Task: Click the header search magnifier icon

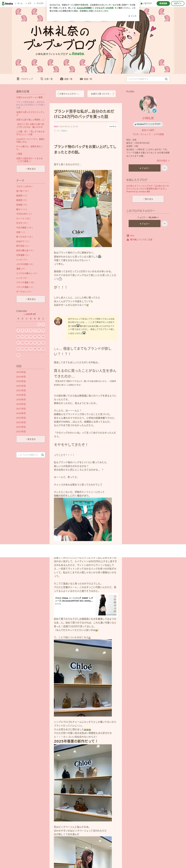Action: tap(166, 79)
